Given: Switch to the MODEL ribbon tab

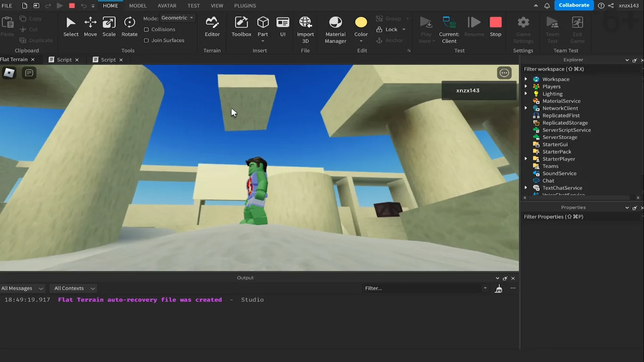Looking at the screenshot, I should coord(138,6).
